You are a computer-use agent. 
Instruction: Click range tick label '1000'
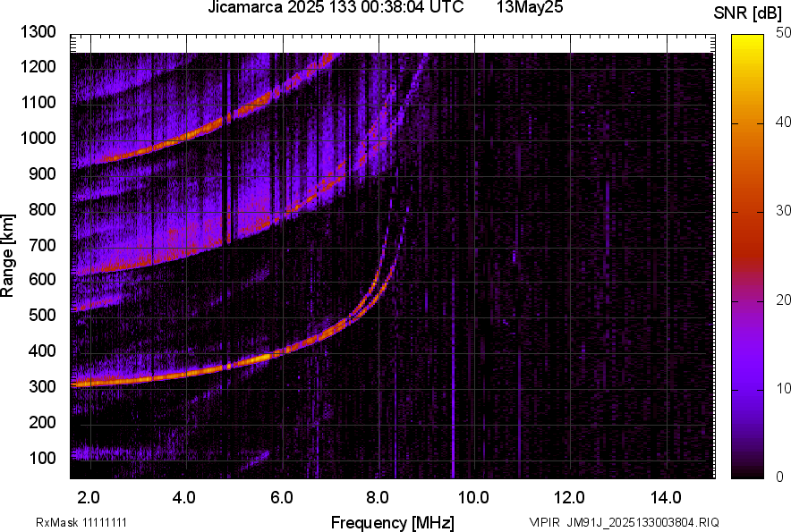38,138
